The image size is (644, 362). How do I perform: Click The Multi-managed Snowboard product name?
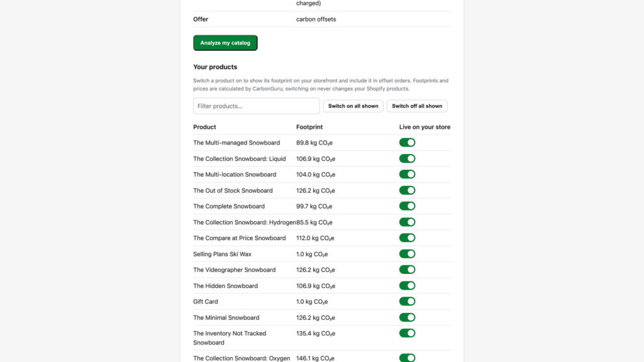[x=236, y=143]
